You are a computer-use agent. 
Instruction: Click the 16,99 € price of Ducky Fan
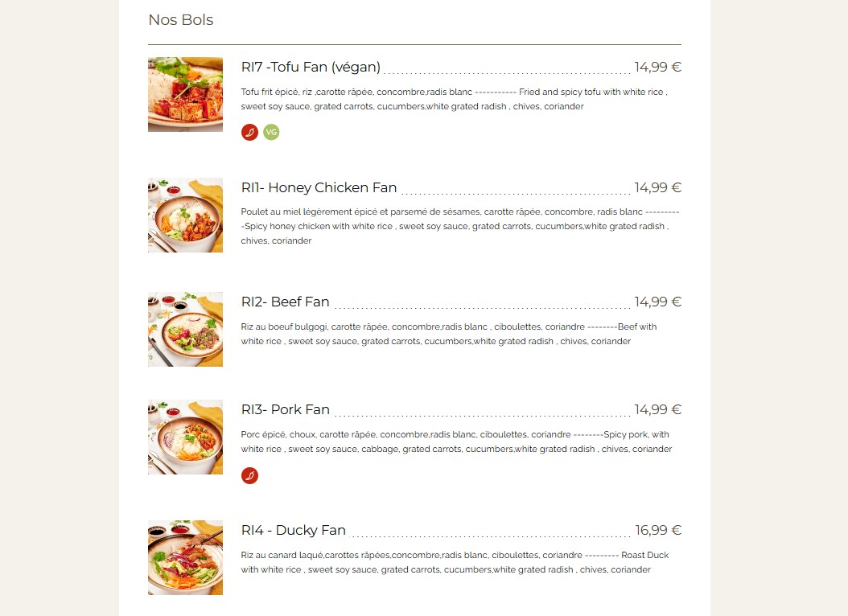(657, 530)
